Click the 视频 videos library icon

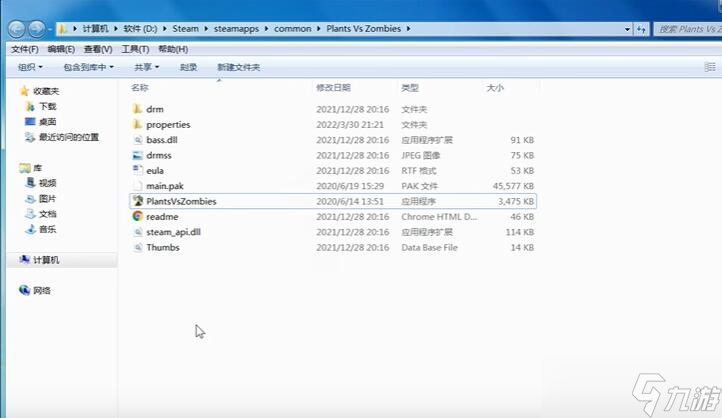[30, 183]
